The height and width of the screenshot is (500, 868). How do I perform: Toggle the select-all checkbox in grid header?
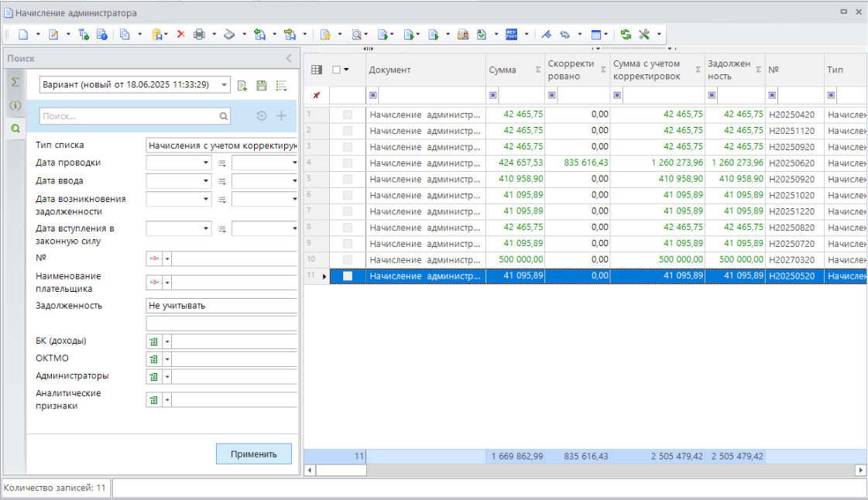point(336,70)
